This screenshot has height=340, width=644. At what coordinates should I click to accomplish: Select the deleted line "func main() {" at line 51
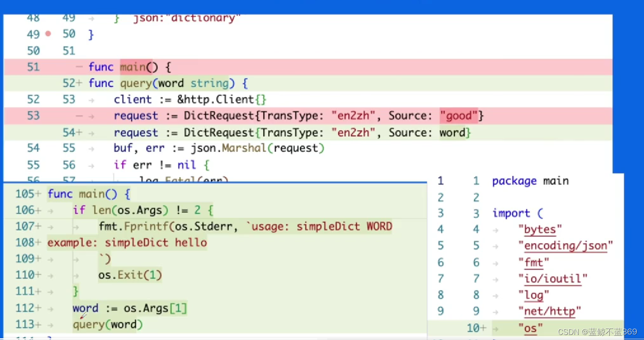tap(308, 67)
